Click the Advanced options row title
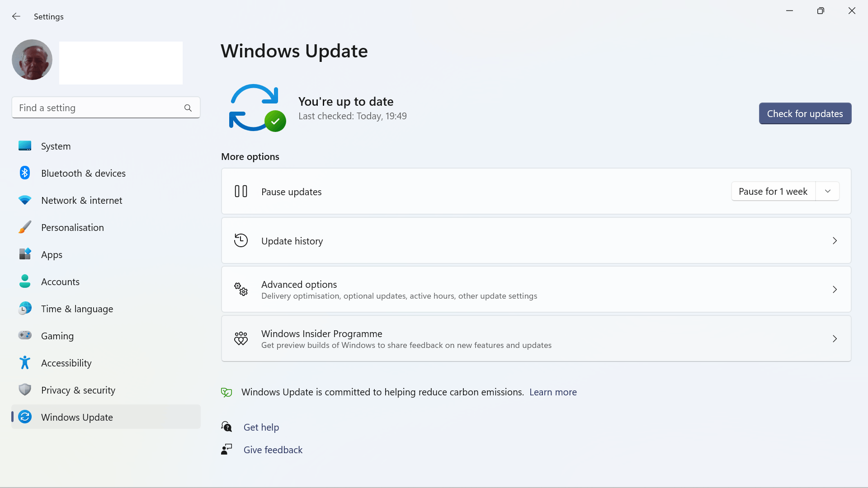Viewport: 868px width, 488px height. (299, 285)
